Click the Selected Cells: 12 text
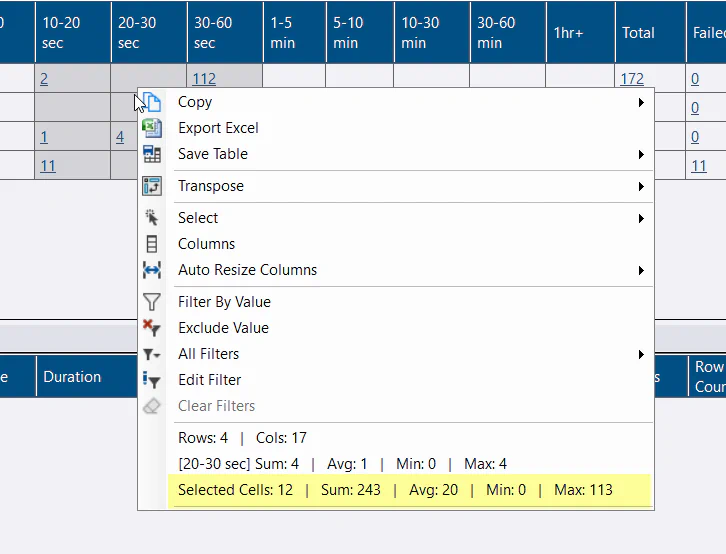 coord(235,490)
